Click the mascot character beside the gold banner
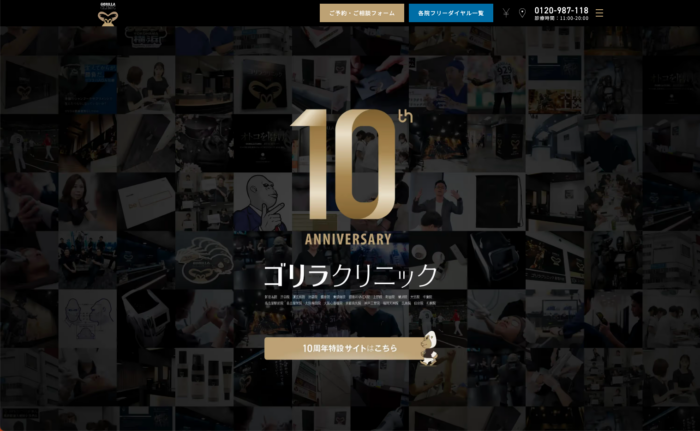This screenshot has width=700, height=431. pos(428,345)
